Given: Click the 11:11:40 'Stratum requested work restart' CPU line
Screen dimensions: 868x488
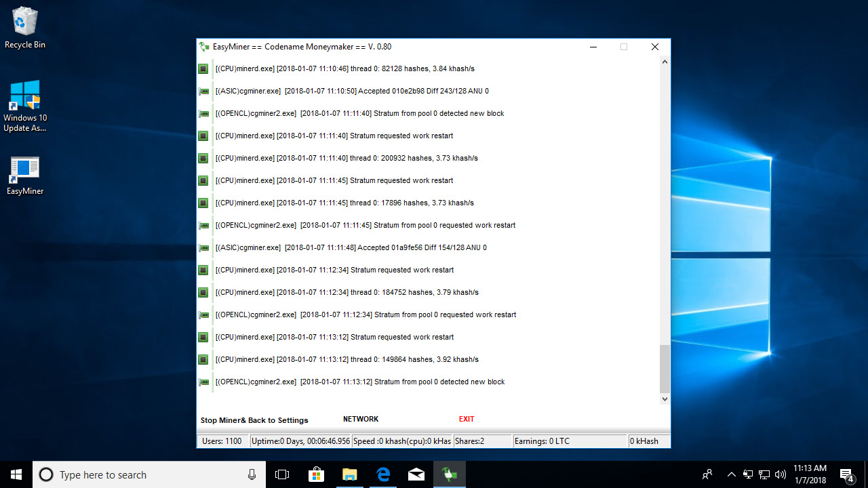Looking at the screenshot, I should tap(334, 136).
